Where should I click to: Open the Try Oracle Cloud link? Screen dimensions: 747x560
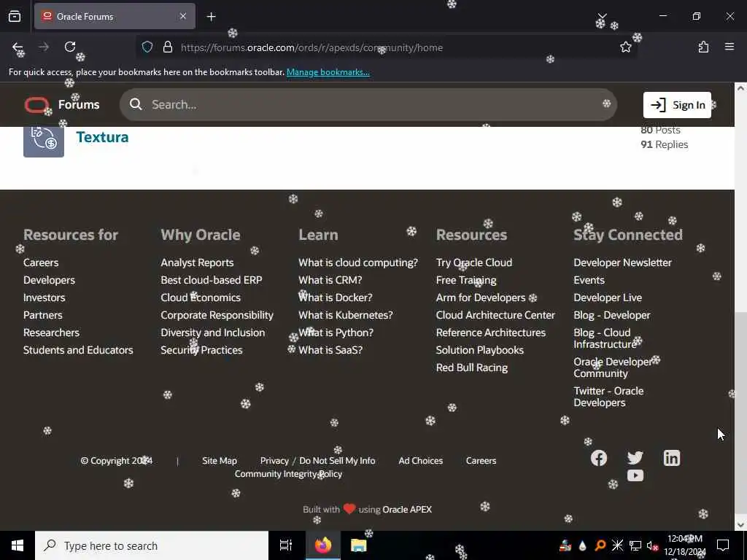point(474,262)
